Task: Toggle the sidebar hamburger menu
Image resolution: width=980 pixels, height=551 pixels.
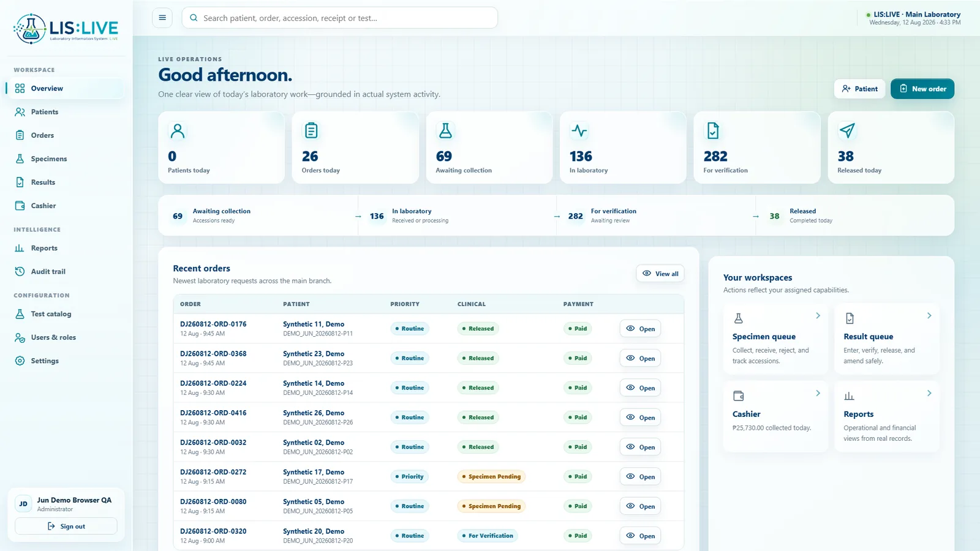Action: [162, 18]
